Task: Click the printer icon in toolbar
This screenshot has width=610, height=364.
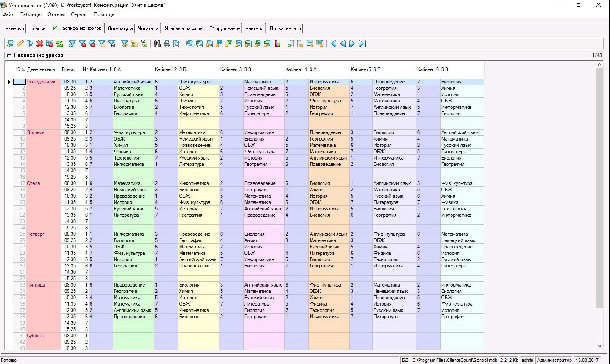Action: 167,44
